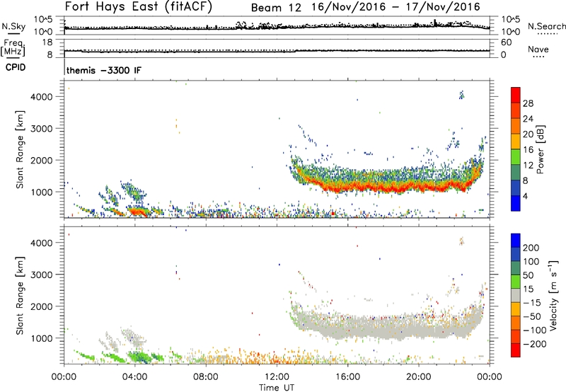Image resolution: width=566 pixels, height=392 pixels.
Task: Click the '20:00' time tick label
Action: 419,377
